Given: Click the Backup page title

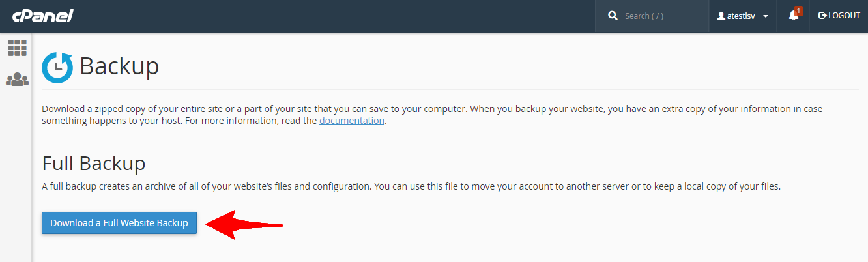Looking at the screenshot, I should (119, 66).
